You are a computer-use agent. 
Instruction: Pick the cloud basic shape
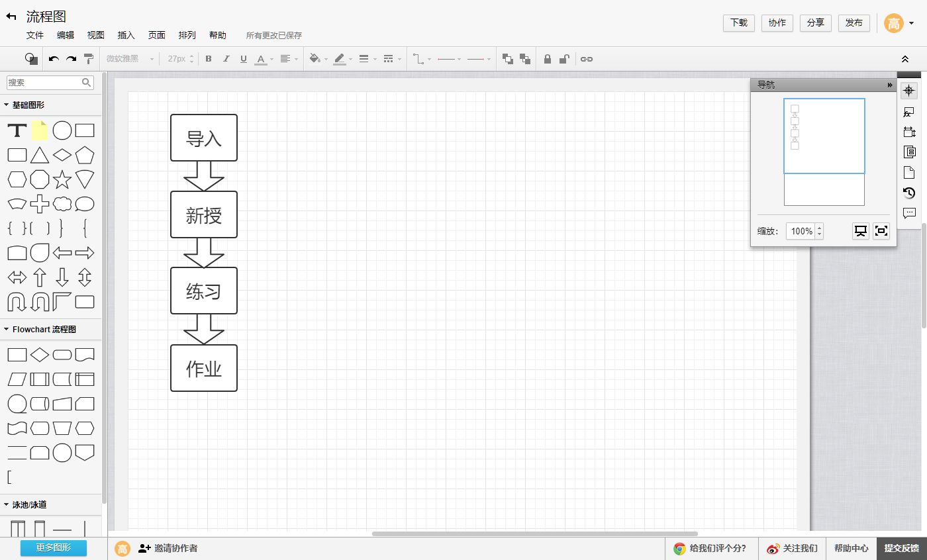62,204
